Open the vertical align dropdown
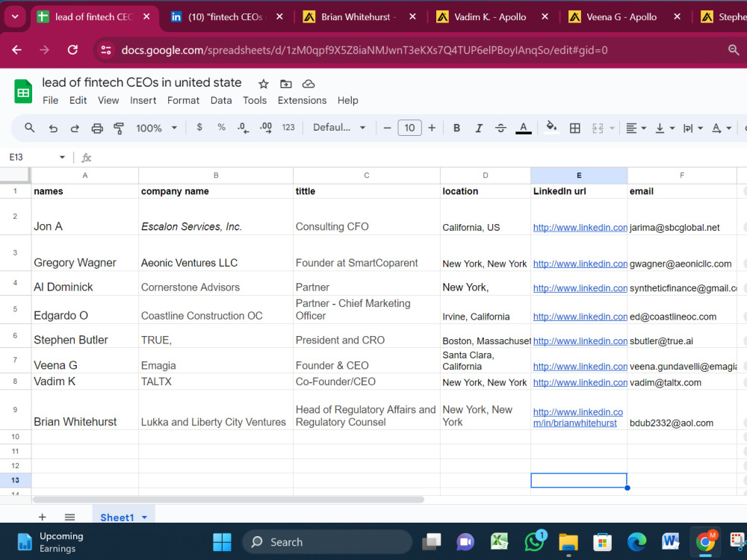The height and width of the screenshot is (560, 747). (665, 128)
